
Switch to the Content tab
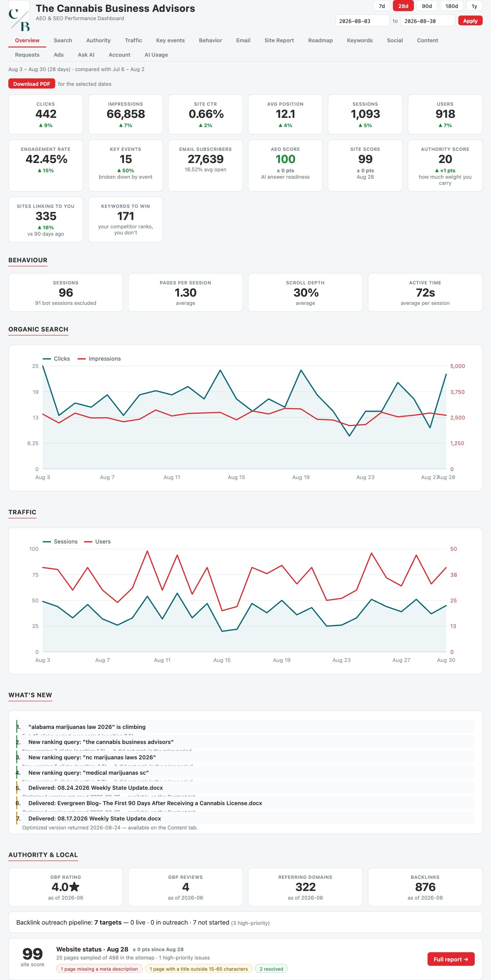[x=428, y=40]
